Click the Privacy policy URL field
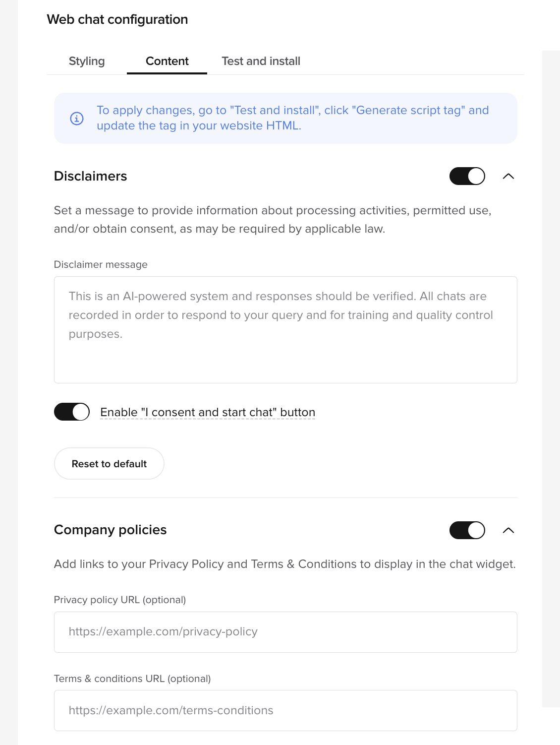Image resolution: width=560 pixels, height=745 pixels. pyautogui.click(x=285, y=632)
